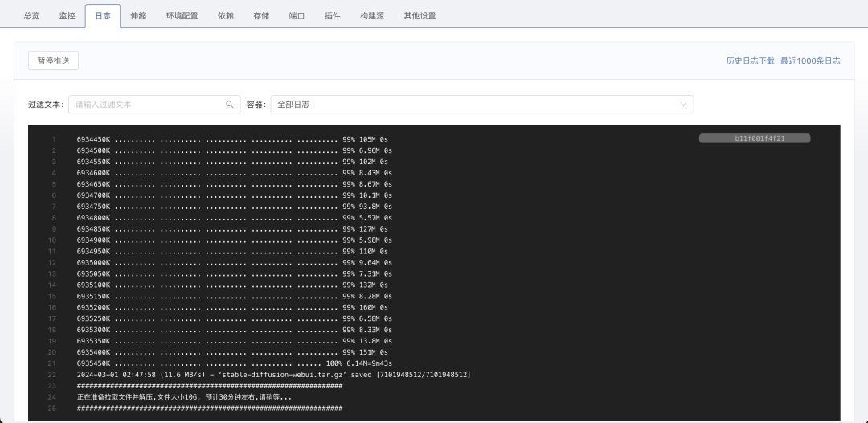Viewport: 868px width, 423px height.
Task: Go to the 其他设置 tab
Action: (420, 16)
